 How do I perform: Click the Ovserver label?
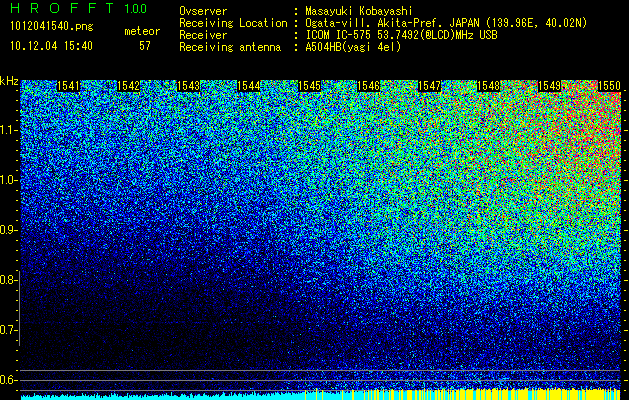coord(203,11)
